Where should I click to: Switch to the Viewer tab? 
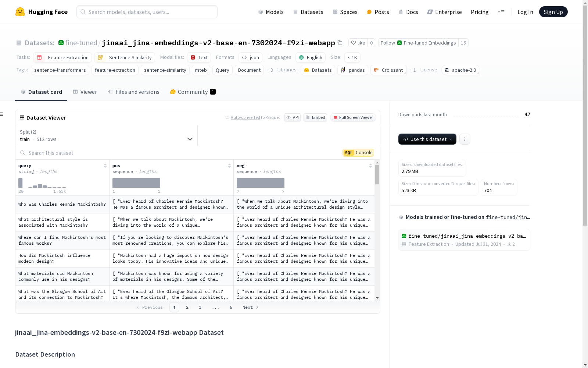pyautogui.click(x=85, y=92)
